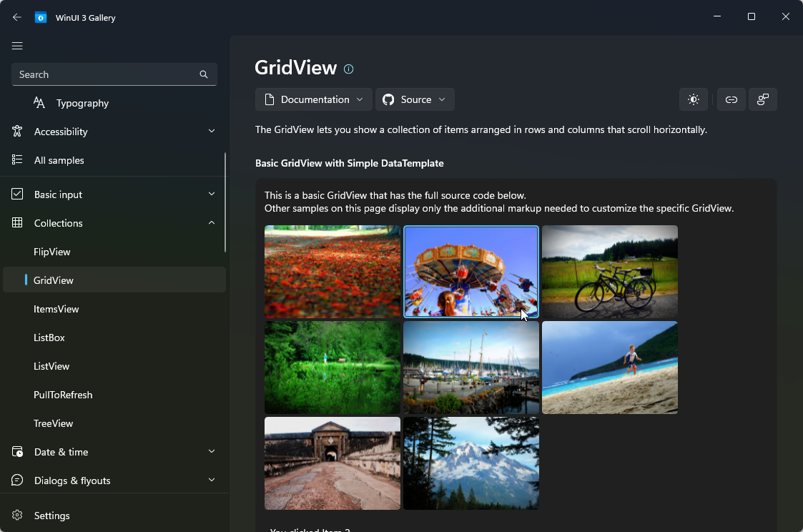This screenshot has height=532, width=803.
Task: Open the Documentation dropdown
Action: 313,99
